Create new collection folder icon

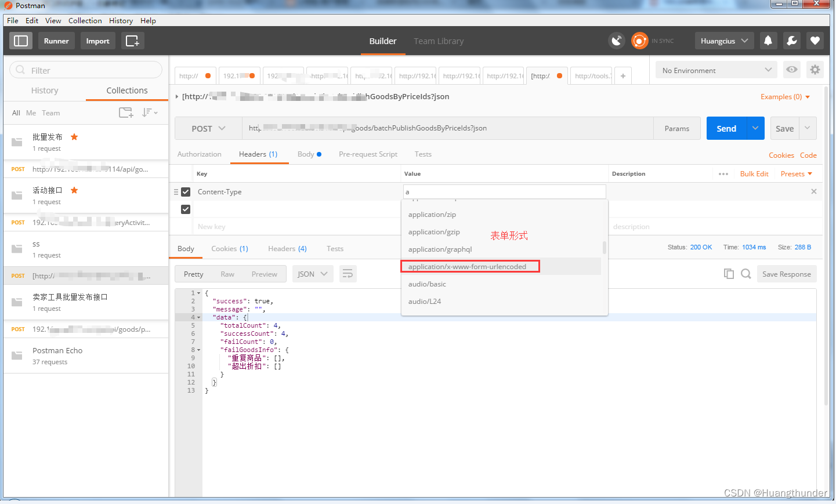126,113
